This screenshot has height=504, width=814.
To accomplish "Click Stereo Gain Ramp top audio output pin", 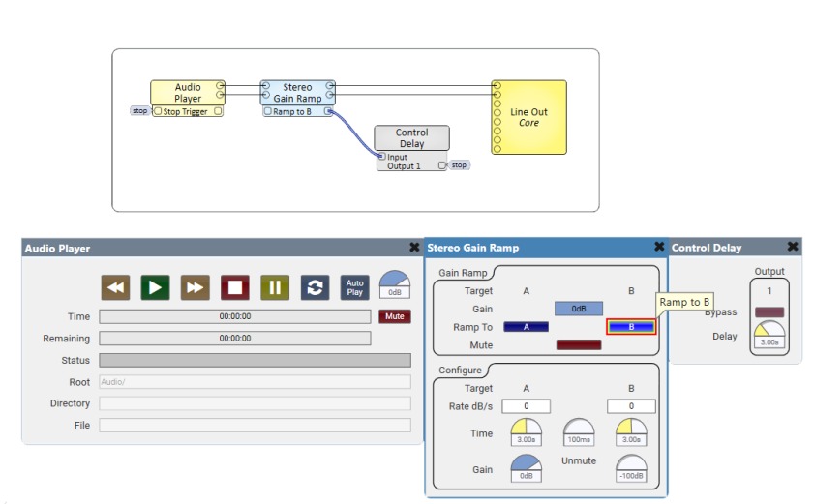I will pyautogui.click(x=330, y=86).
